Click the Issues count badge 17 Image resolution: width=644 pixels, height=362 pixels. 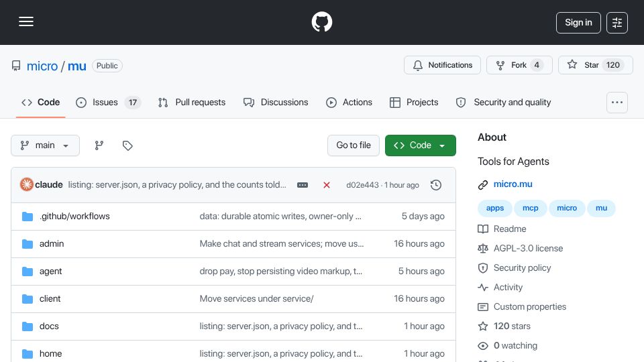[133, 103]
